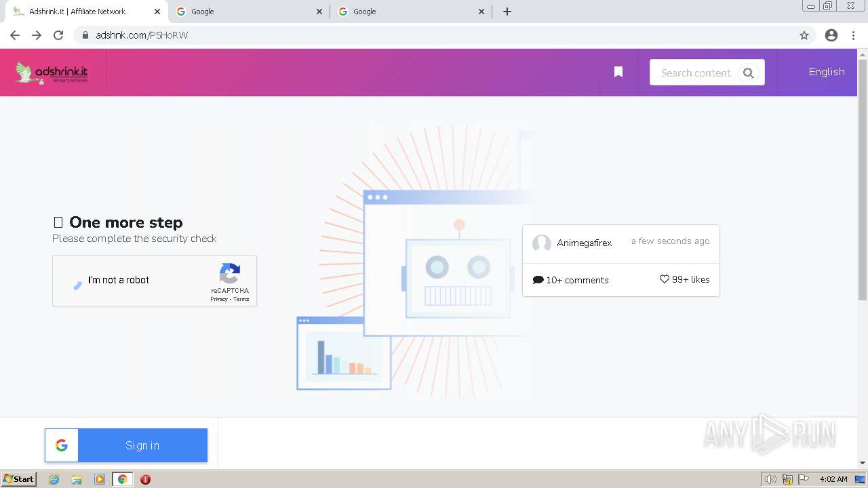Open the volume control in the tray
The image size is (868, 488).
(770, 479)
